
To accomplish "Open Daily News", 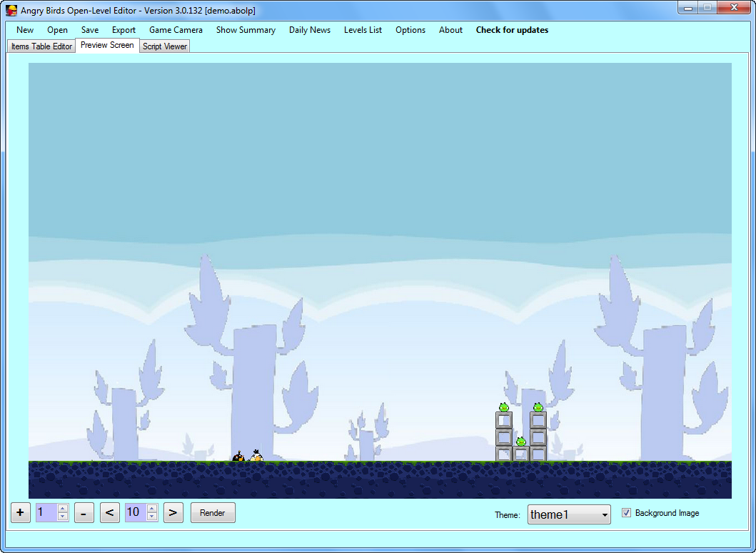I will coord(310,30).
